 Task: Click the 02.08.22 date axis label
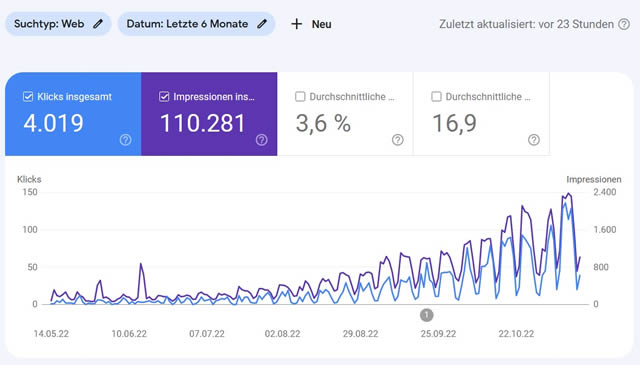(x=282, y=334)
